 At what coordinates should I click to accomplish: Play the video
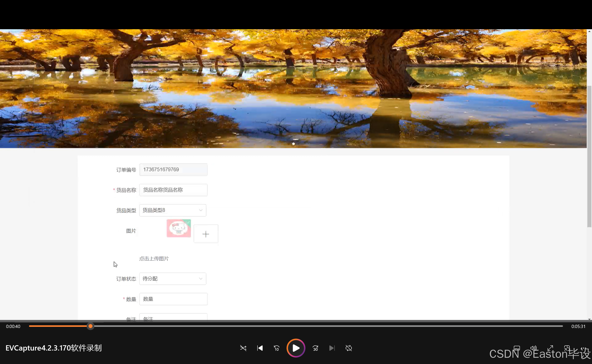pos(296,348)
